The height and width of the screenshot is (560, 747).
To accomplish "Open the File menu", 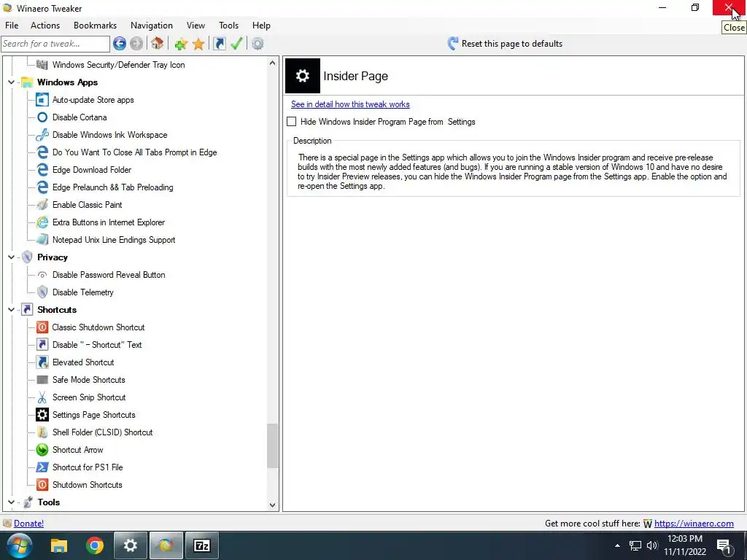I will pos(12,26).
